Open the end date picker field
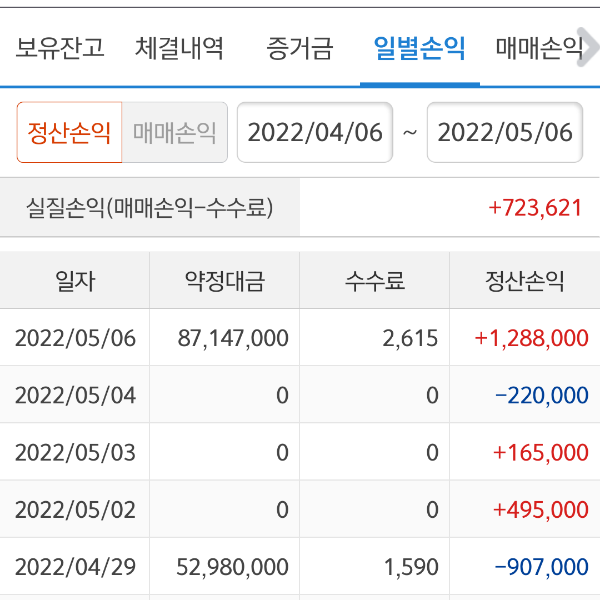Screen dimensions: 600x600 [x=505, y=133]
